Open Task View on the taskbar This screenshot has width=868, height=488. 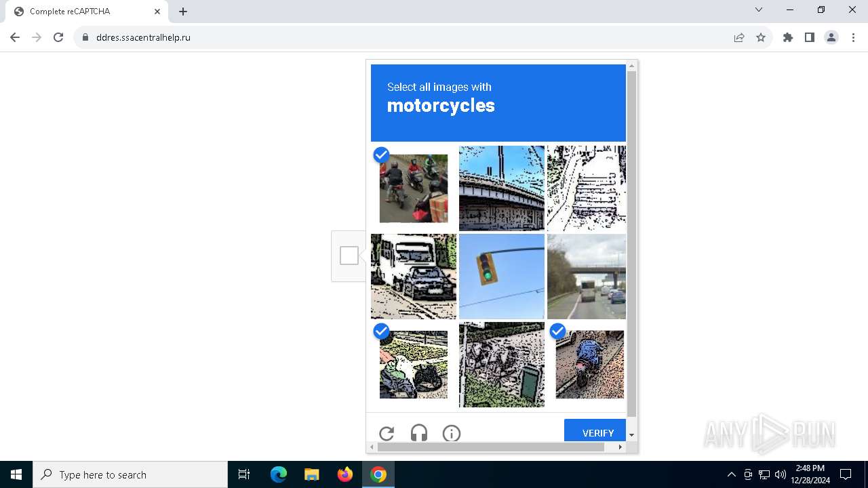click(244, 474)
